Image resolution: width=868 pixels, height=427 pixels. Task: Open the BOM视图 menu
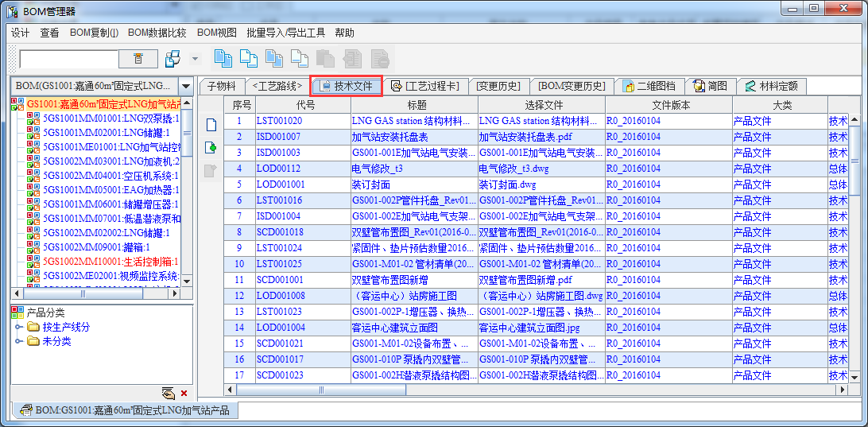217,33
